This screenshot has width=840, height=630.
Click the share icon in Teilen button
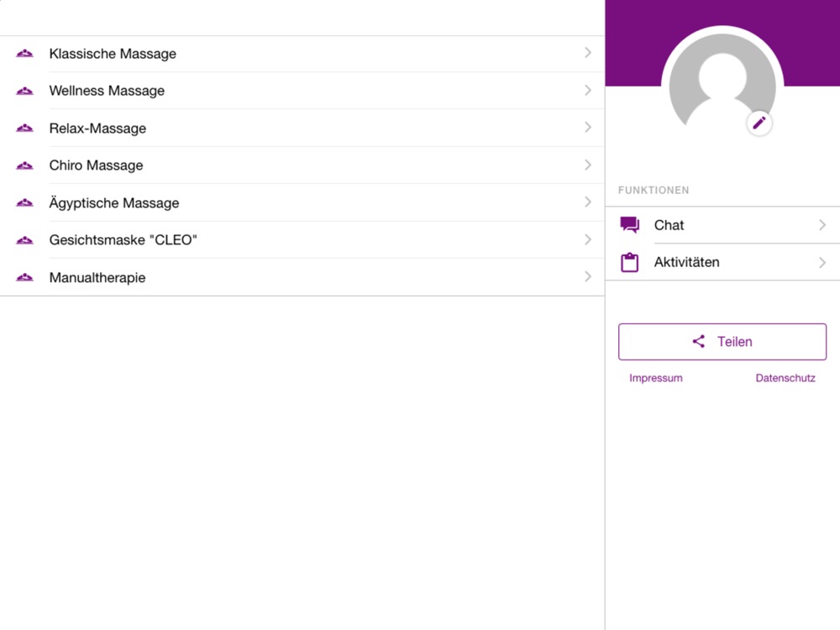click(699, 341)
